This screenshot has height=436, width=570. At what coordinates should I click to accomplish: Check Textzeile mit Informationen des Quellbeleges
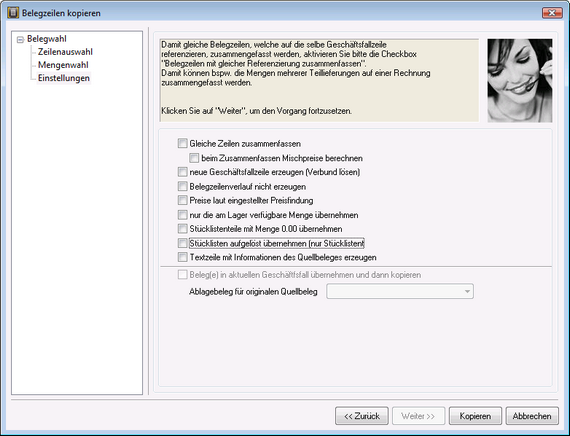(x=182, y=257)
